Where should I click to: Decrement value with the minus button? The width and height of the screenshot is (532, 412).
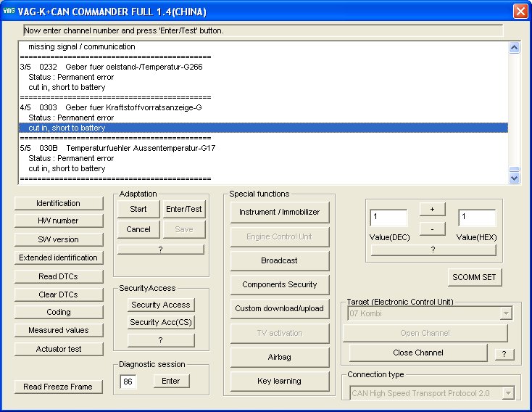432,229
